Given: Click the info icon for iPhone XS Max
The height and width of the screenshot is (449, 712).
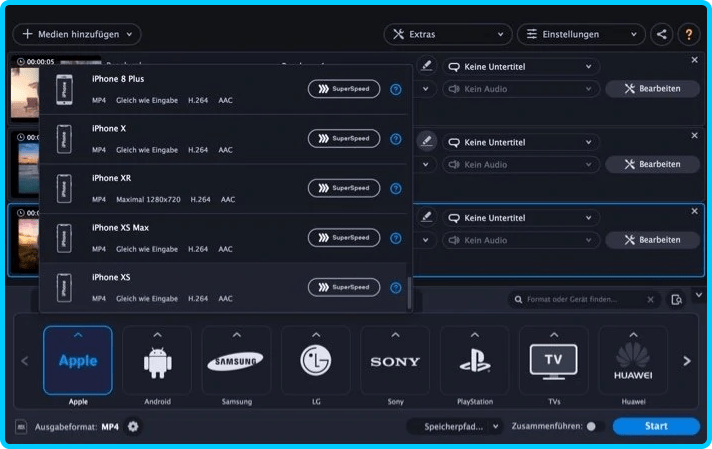Looking at the screenshot, I should pos(396,238).
